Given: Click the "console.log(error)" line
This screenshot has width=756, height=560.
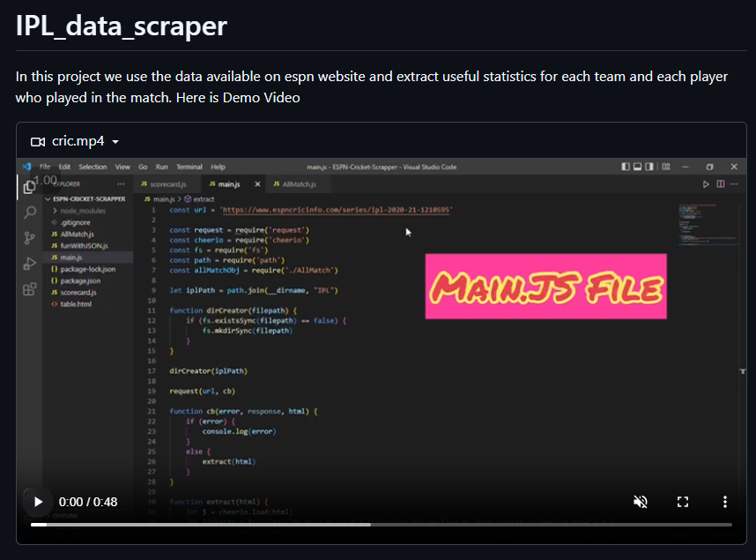Looking at the screenshot, I should click(x=239, y=431).
